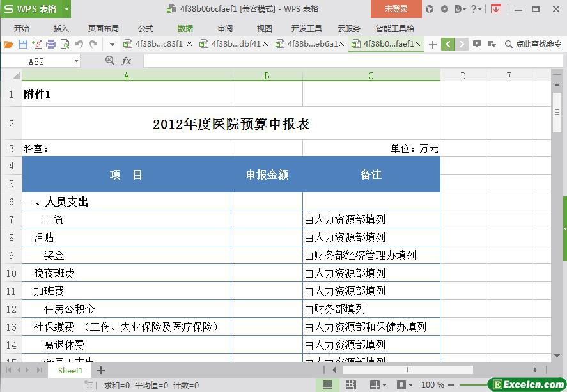Image resolution: width=567 pixels, height=392 pixels.
Task: Close the active 4f38b0...faef1 document tab
Action: (417, 44)
